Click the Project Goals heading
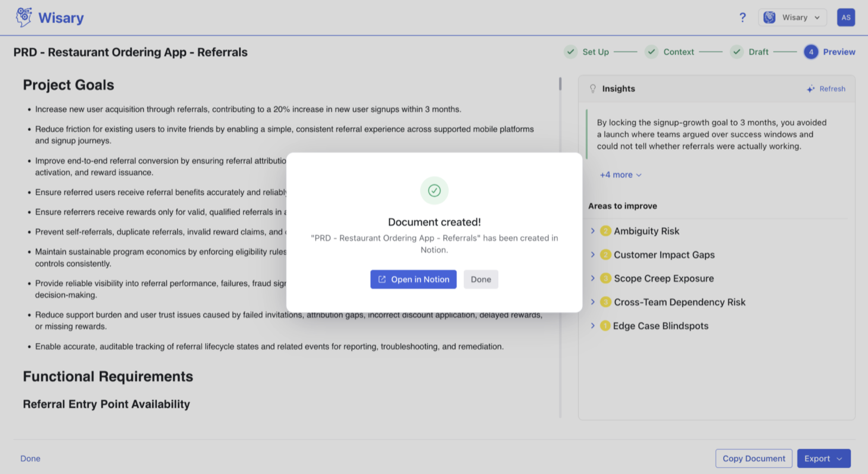 pos(68,85)
